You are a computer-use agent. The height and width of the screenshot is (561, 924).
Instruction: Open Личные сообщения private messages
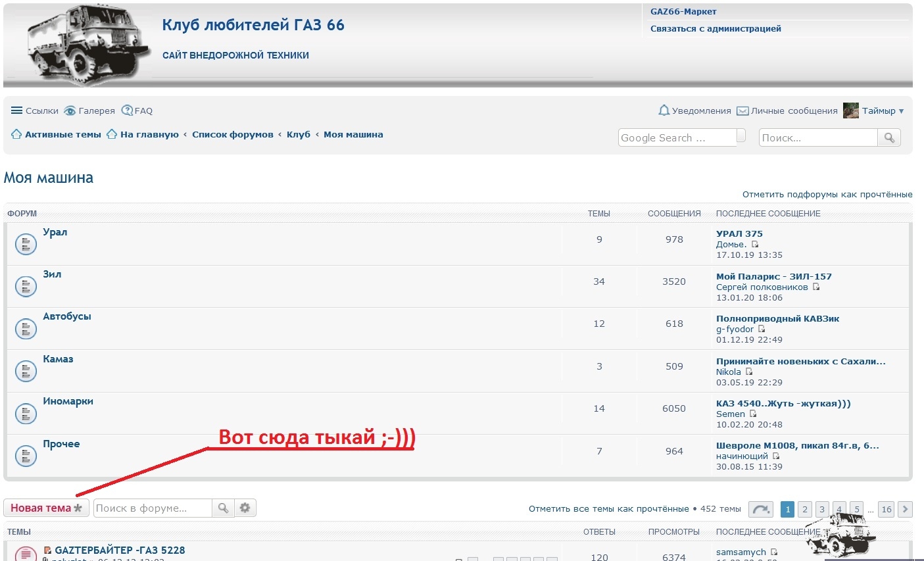pos(787,110)
